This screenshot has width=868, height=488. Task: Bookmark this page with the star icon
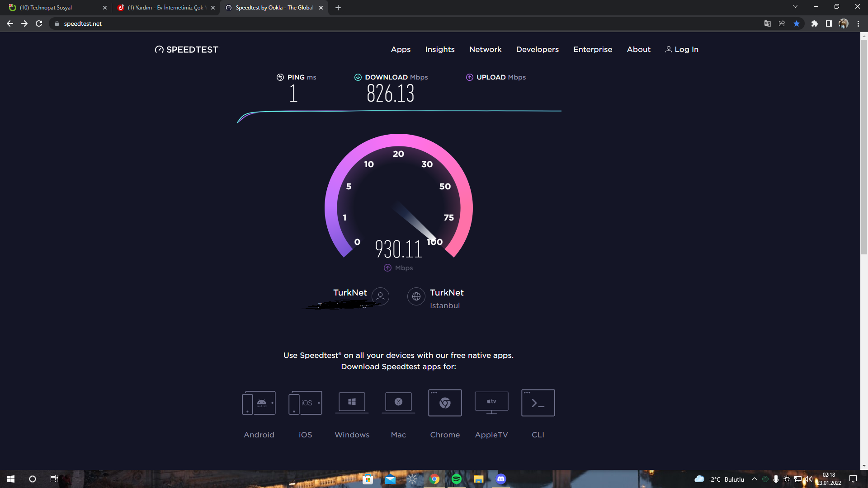[797, 23]
